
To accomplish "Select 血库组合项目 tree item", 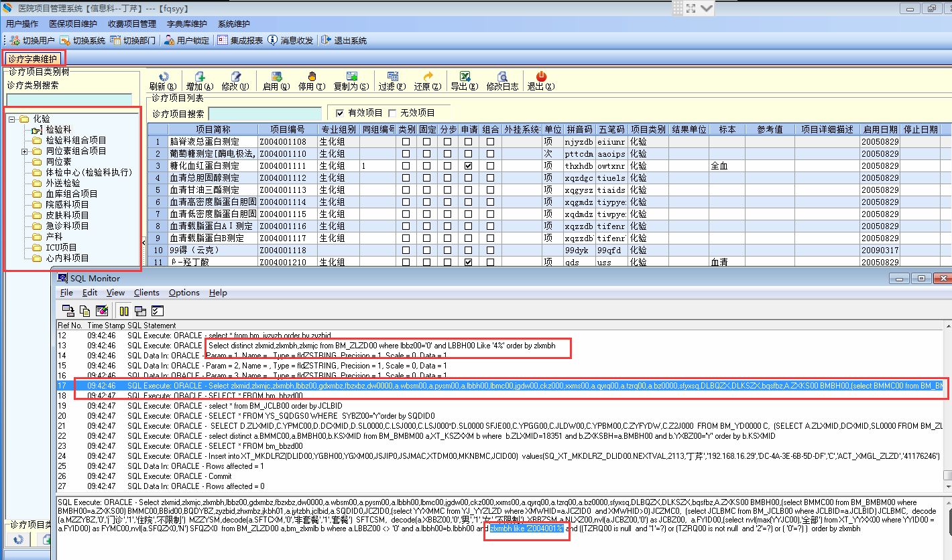I will [x=72, y=194].
